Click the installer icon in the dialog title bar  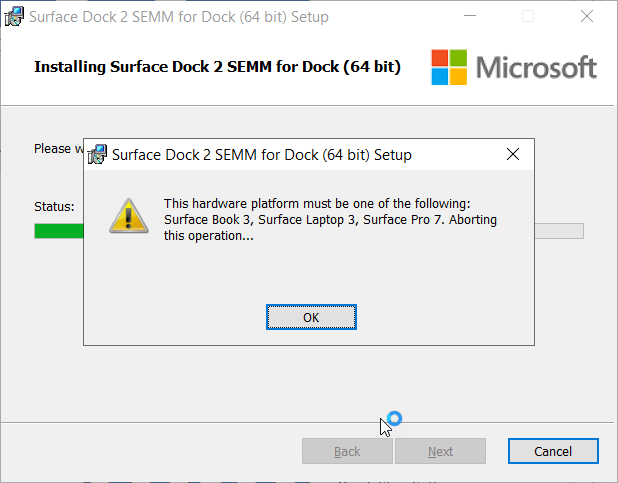pyautogui.click(x=98, y=155)
